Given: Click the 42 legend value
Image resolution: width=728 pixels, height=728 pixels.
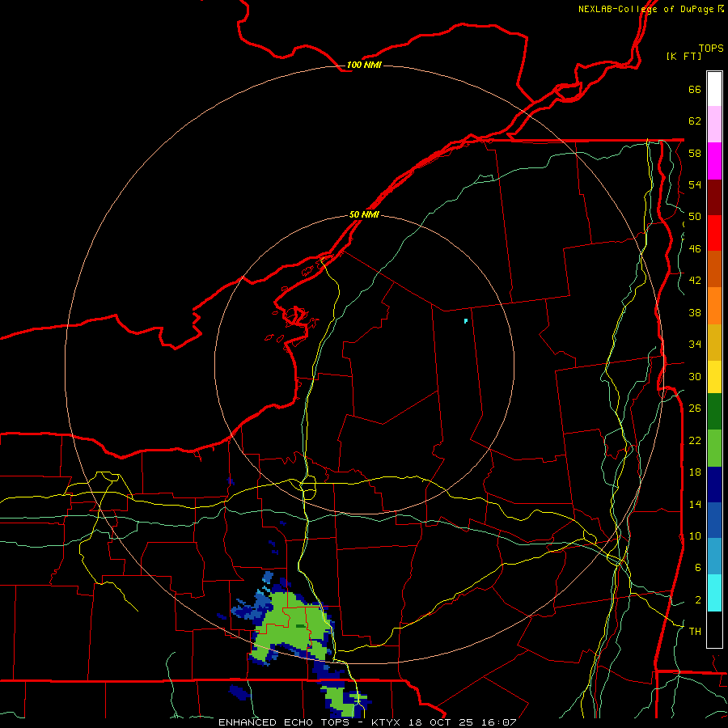Looking at the screenshot, I should (695, 281).
